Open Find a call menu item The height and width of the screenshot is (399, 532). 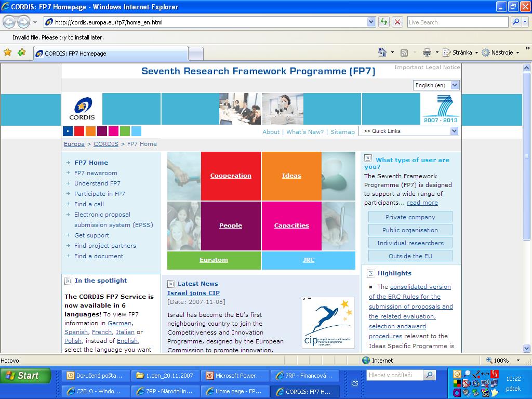[89, 204]
